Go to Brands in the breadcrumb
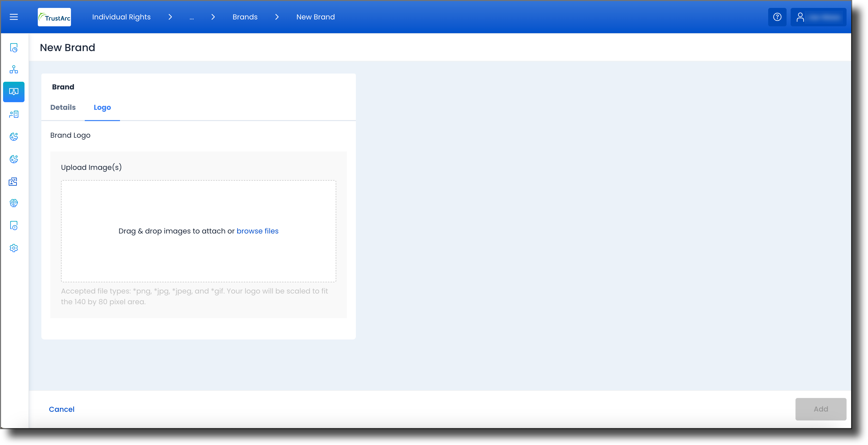Viewport: 868px width, 445px height. 245,17
